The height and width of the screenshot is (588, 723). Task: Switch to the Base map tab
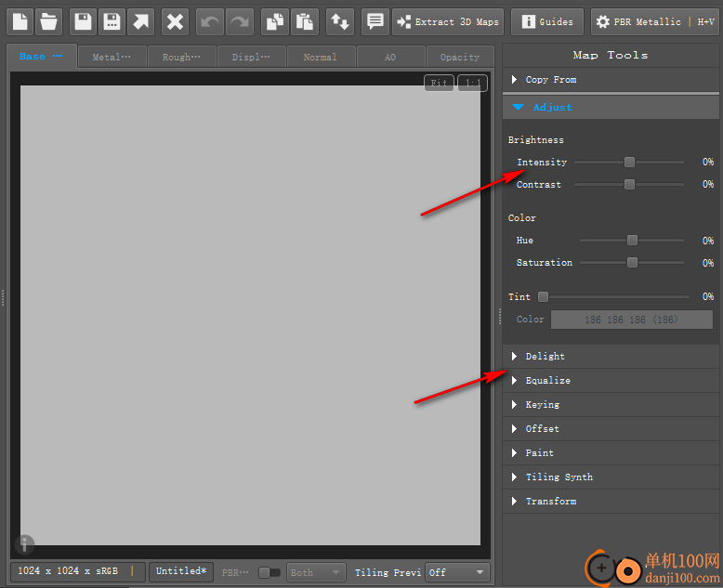[x=41, y=57]
